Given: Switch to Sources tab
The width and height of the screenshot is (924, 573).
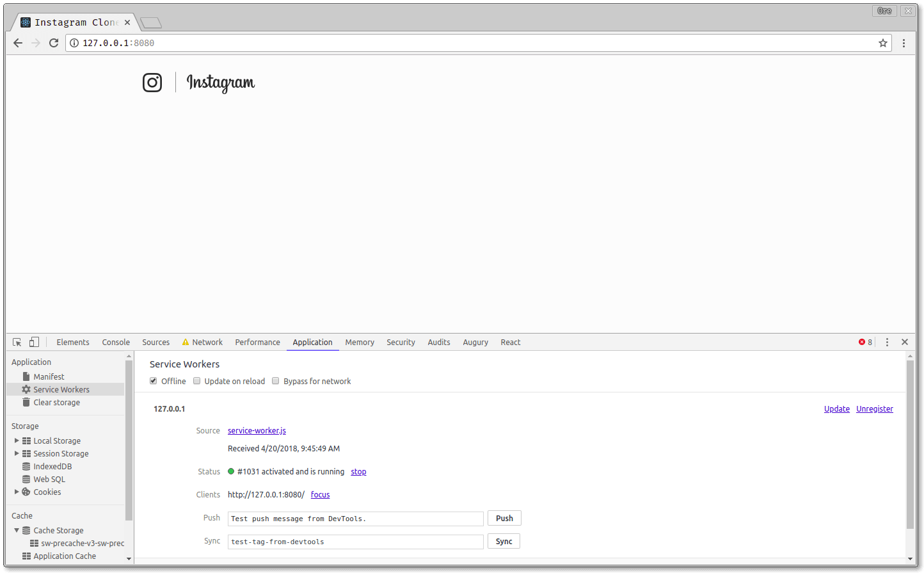Looking at the screenshot, I should tap(156, 343).
